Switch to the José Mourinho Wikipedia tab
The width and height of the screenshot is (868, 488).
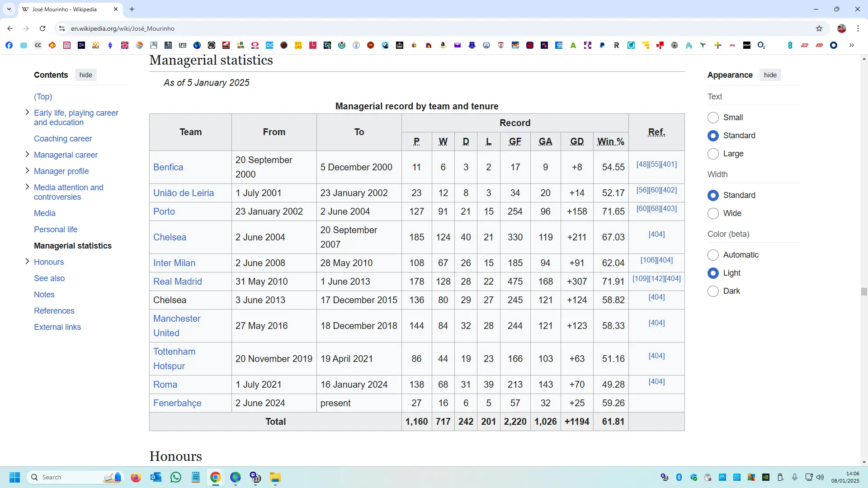(x=65, y=9)
